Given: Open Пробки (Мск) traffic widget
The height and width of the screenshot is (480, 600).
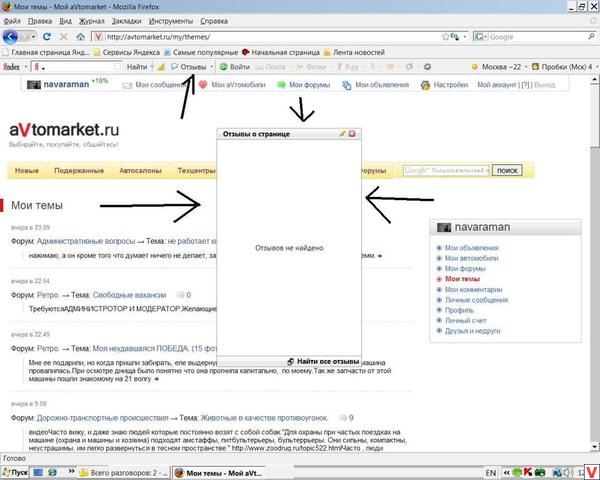Looking at the screenshot, I should pos(562,67).
